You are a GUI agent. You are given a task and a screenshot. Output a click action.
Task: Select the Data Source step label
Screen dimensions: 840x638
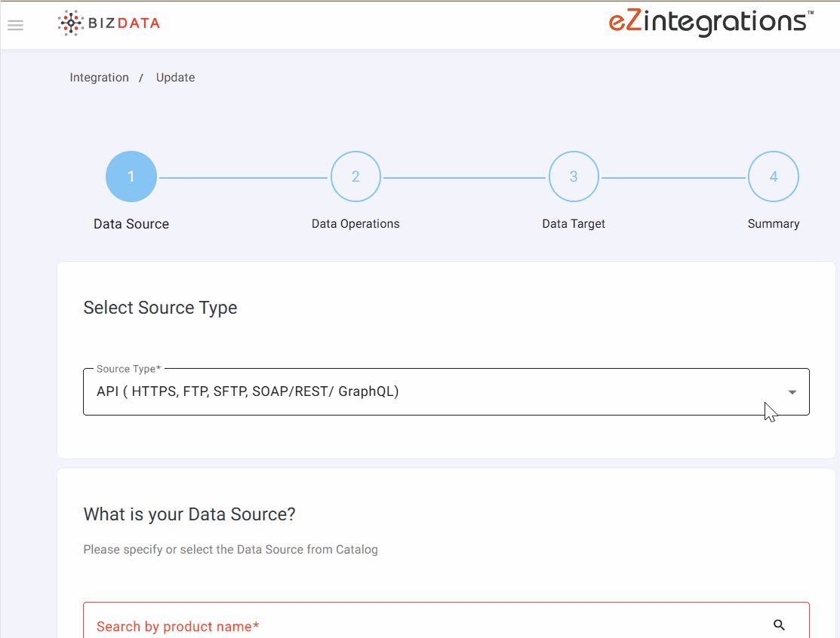click(131, 224)
